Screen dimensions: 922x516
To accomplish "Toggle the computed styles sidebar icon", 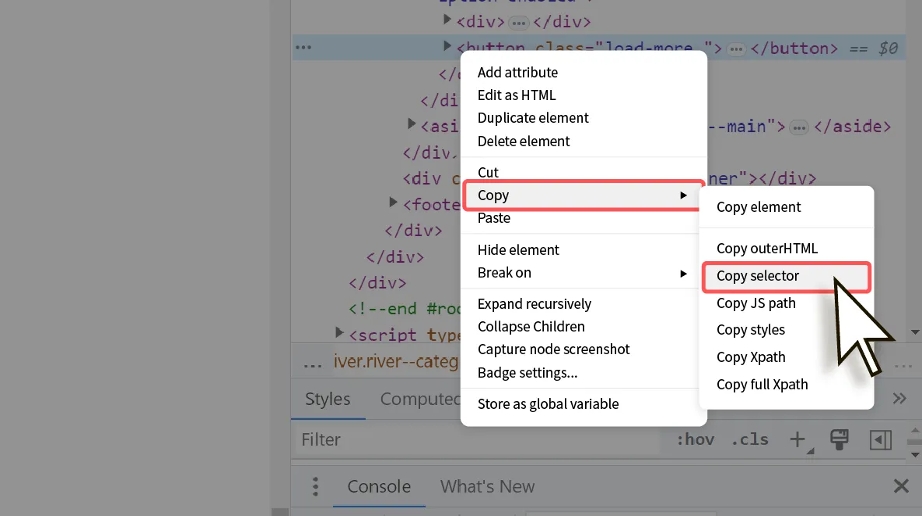I will coord(880,439).
